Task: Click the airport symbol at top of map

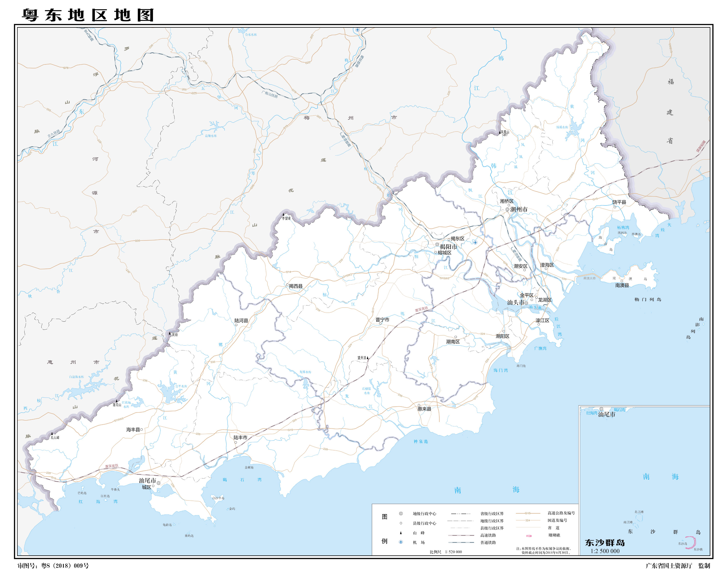Action: click(358, 30)
